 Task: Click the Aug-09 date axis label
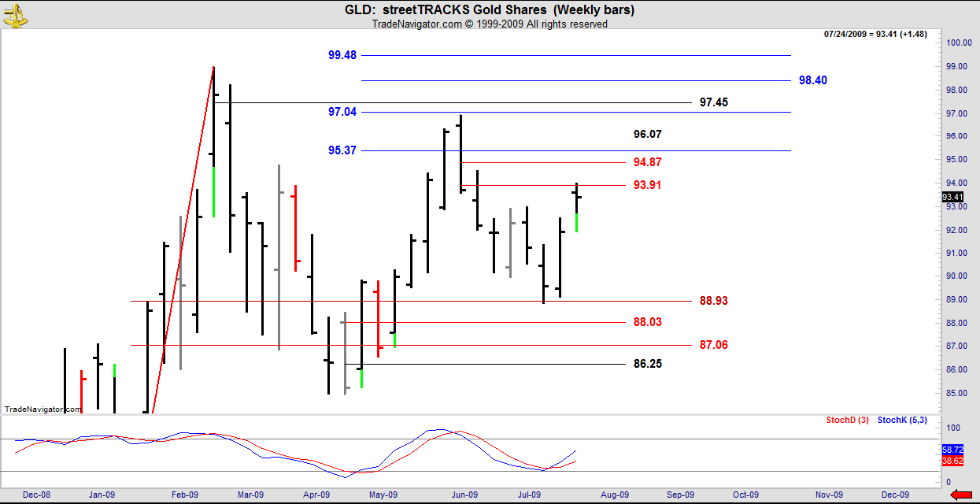(615, 495)
